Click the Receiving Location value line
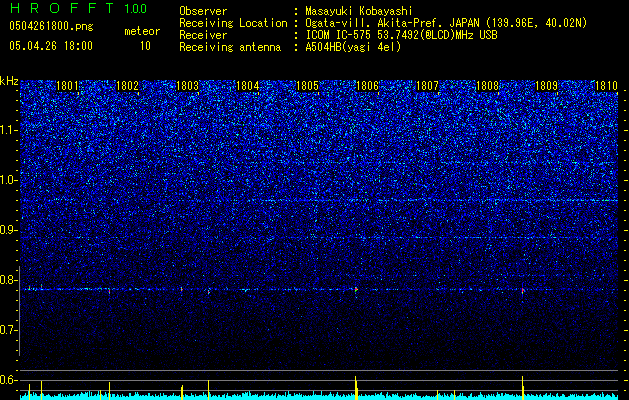 446,23
